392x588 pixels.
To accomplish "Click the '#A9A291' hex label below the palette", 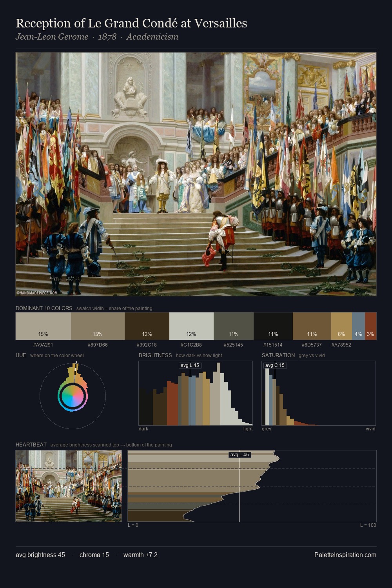I will tap(43, 345).
